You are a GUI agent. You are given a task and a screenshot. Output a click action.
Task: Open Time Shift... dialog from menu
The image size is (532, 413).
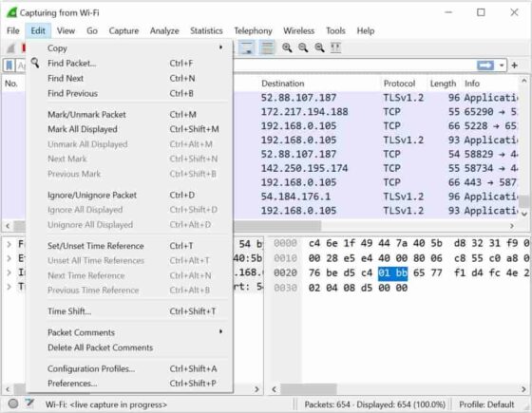pyautogui.click(x=129, y=311)
